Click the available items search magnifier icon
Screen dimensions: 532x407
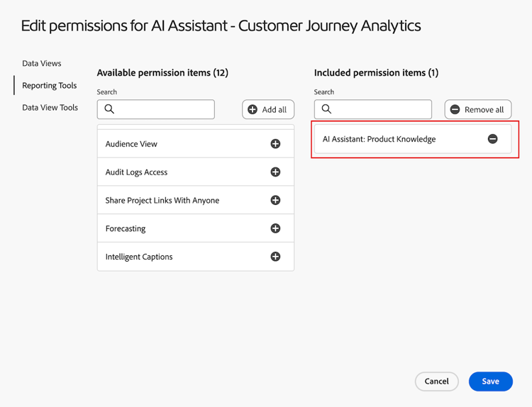[109, 109]
